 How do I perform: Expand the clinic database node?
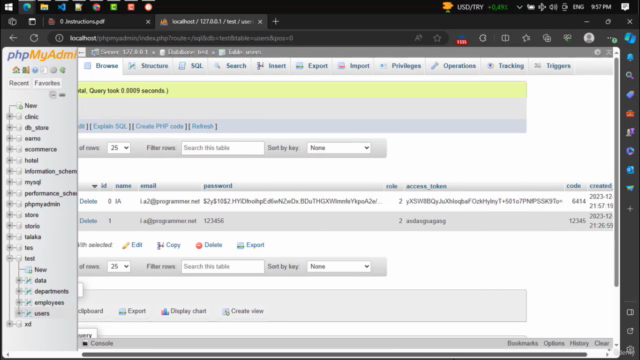pyautogui.click(x=10, y=117)
